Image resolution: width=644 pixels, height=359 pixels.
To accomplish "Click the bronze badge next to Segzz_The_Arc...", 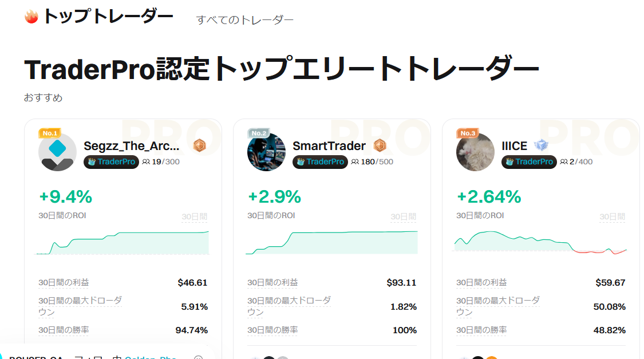I will point(199,145).
